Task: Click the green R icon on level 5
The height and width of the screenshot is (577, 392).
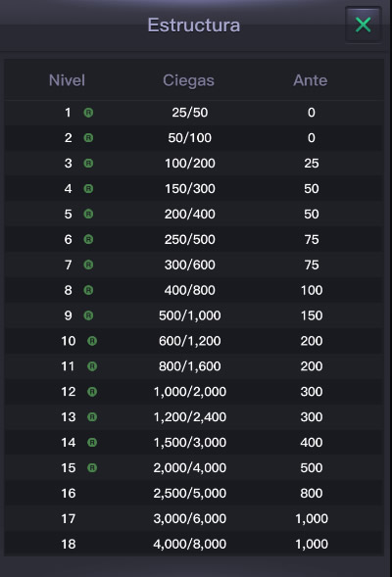Action: point(88,214)
